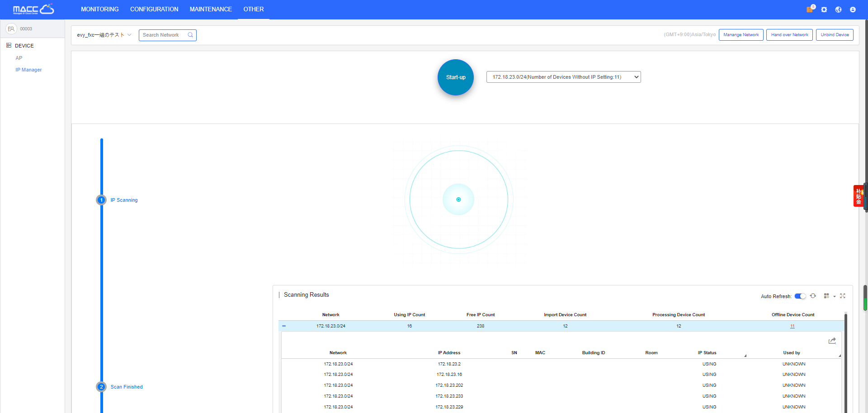Open the column customization grid icon
The height and width of the screenshot is (413, 868).
(826, 296)
